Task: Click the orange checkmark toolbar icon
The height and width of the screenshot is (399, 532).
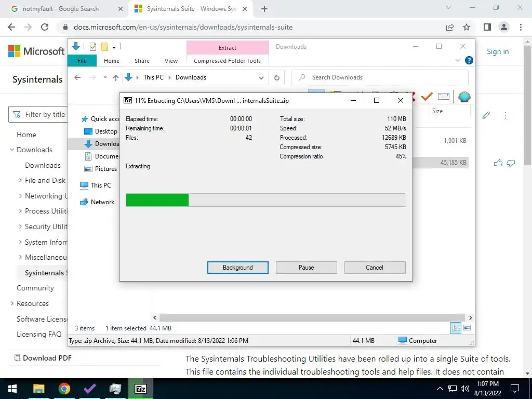Action: point(427,97)
